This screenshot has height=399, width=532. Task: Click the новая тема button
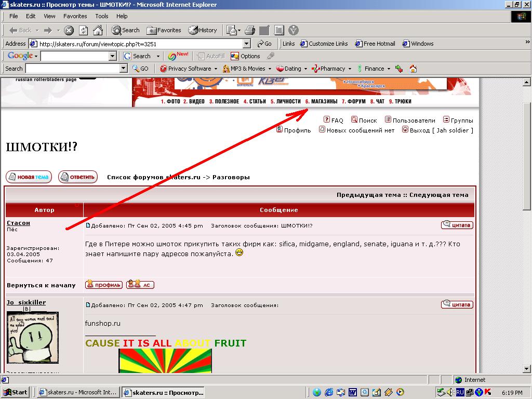coord(29,177)
